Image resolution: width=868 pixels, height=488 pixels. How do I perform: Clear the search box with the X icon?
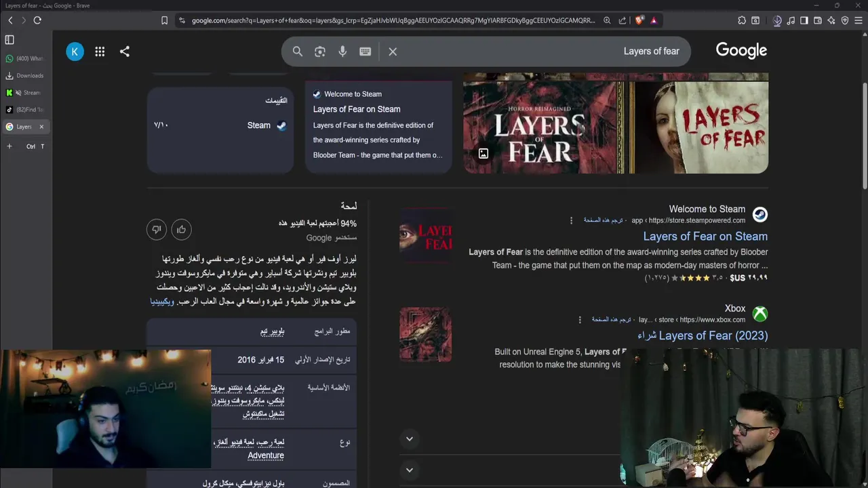pyautogui.click(x=393, y=52)
